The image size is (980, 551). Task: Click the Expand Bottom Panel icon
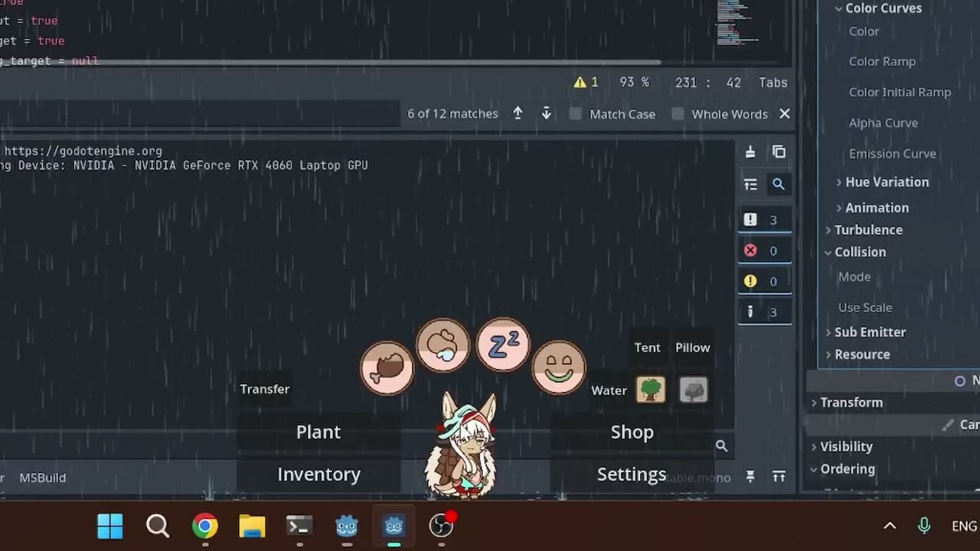[x=779, y=477]
